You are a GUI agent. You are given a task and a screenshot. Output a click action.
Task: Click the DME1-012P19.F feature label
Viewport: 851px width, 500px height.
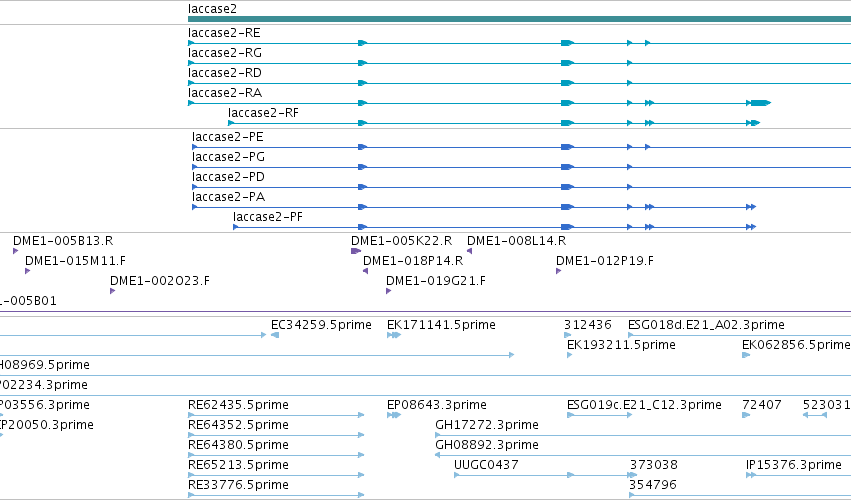[605, 261]
